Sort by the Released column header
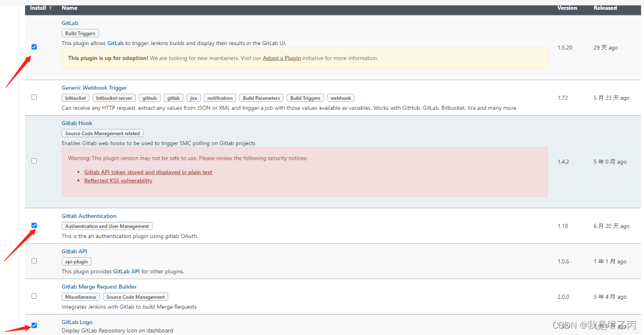644x335 pixels. 605,8
